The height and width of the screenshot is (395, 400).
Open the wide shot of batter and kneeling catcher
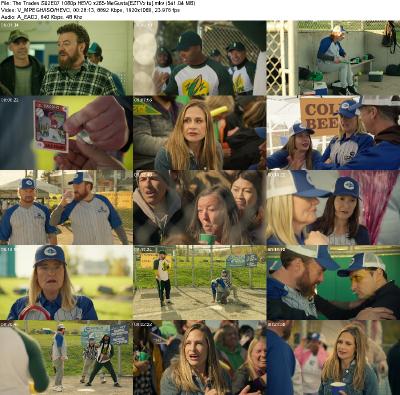(200, 282)
